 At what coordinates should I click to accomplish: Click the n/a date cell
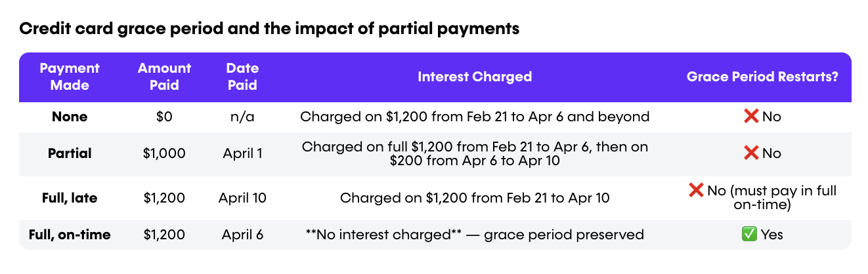[x=242, y=117]
